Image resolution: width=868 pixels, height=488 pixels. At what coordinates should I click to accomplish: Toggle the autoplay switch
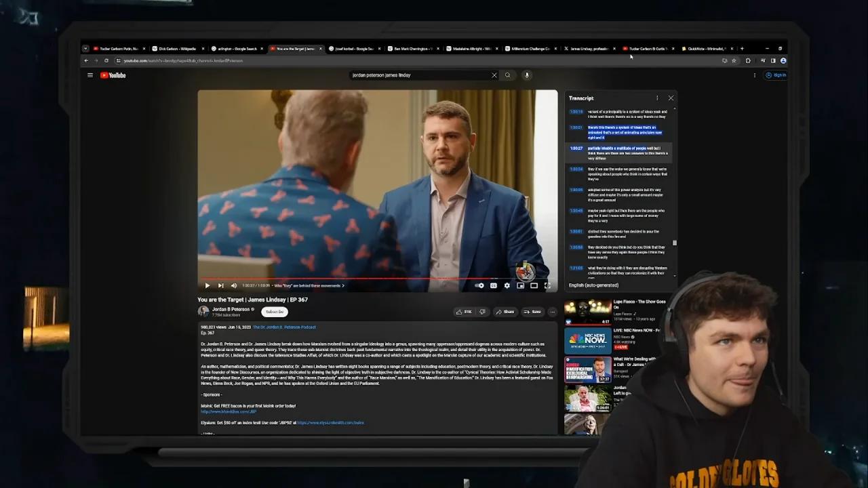479,285
